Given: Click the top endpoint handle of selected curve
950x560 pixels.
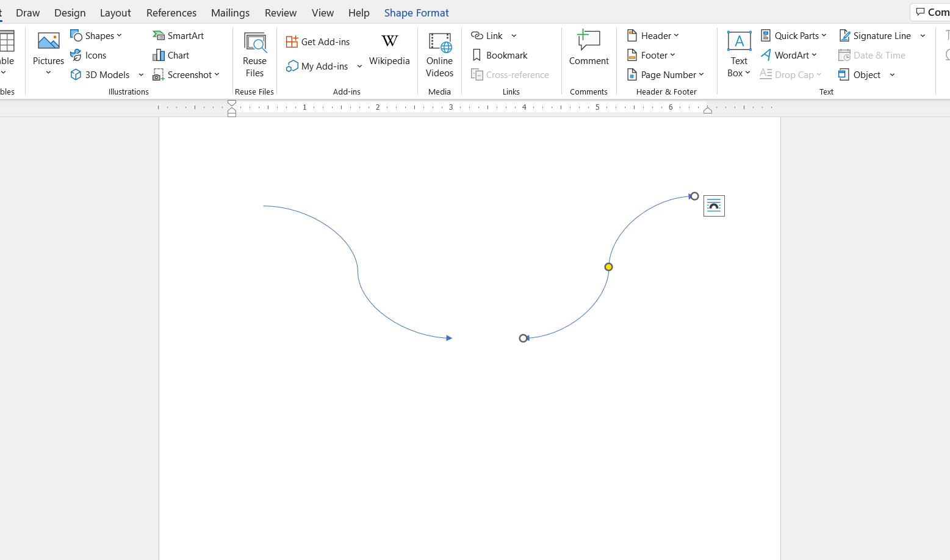Looking at the screenshot, I should click(694, 196).
